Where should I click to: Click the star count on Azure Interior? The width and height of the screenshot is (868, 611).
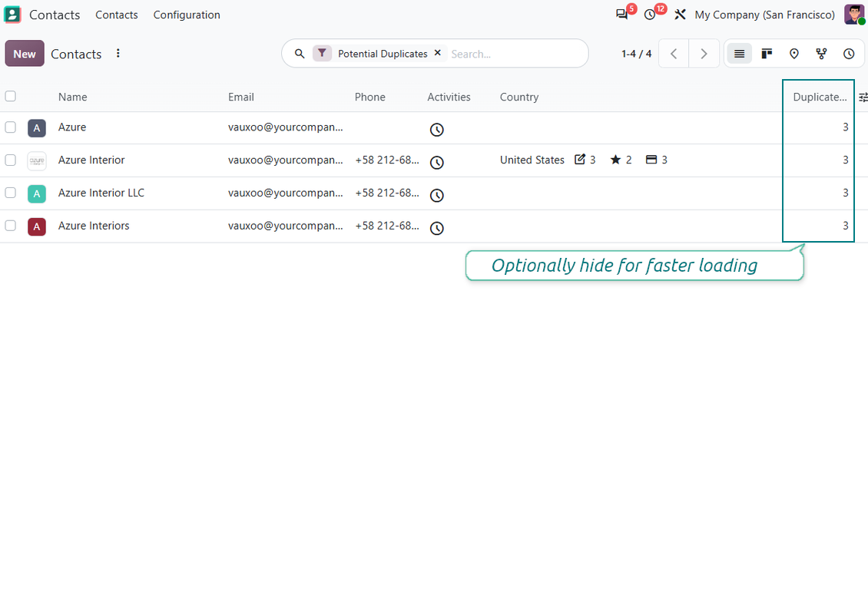[621, 160]
